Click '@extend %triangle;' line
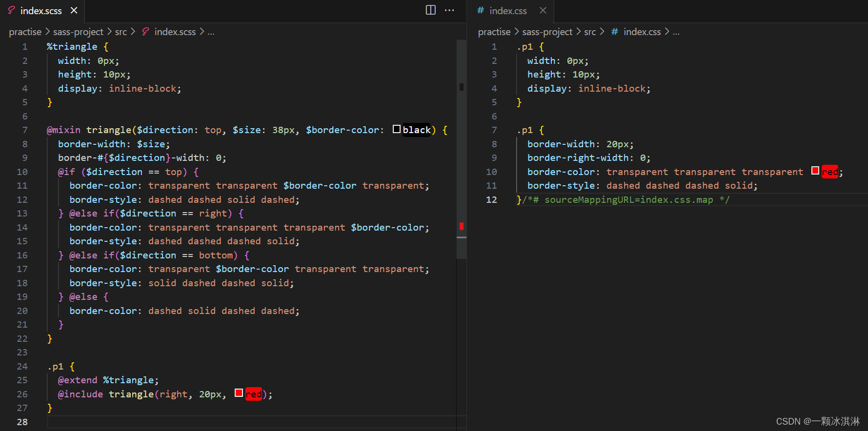The width and height of the screenshot is (868, 431). [x=108, y=380]
